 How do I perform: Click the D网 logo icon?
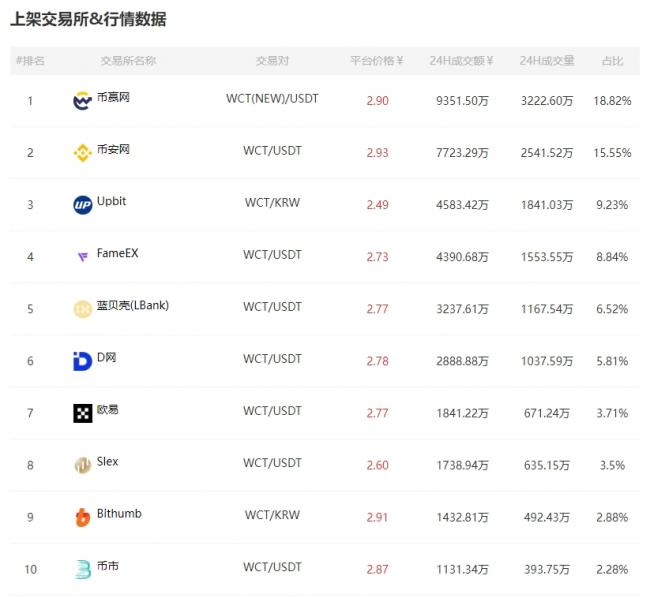click(82, 361)
